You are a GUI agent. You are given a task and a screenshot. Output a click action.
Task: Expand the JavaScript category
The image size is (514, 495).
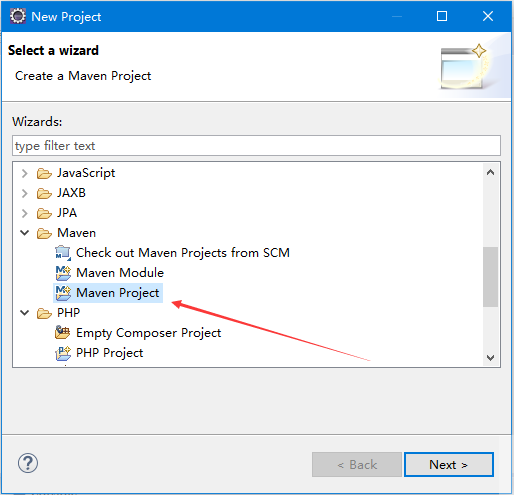[24, 173]
